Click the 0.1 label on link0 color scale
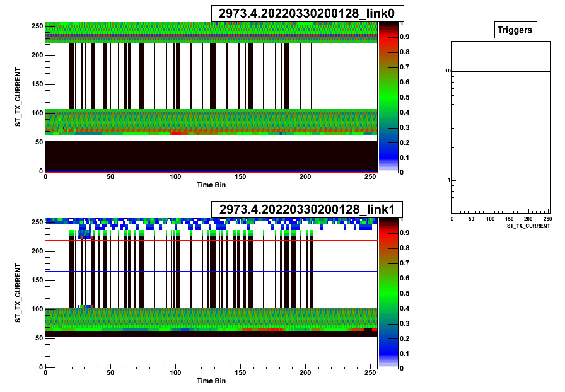565x392 pixels. tap(405, 158)
